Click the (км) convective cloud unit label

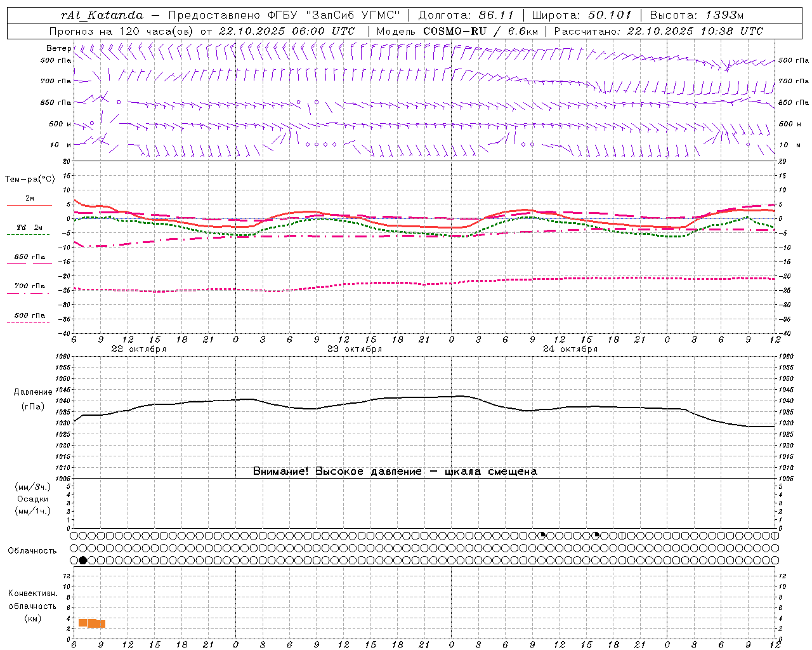click(x=33, y=618)
